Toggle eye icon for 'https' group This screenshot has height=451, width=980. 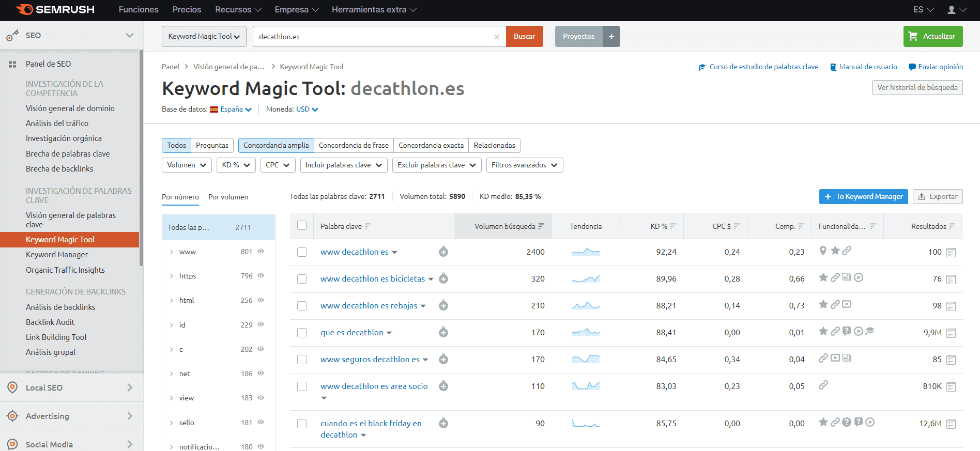(x=261, y=275)
